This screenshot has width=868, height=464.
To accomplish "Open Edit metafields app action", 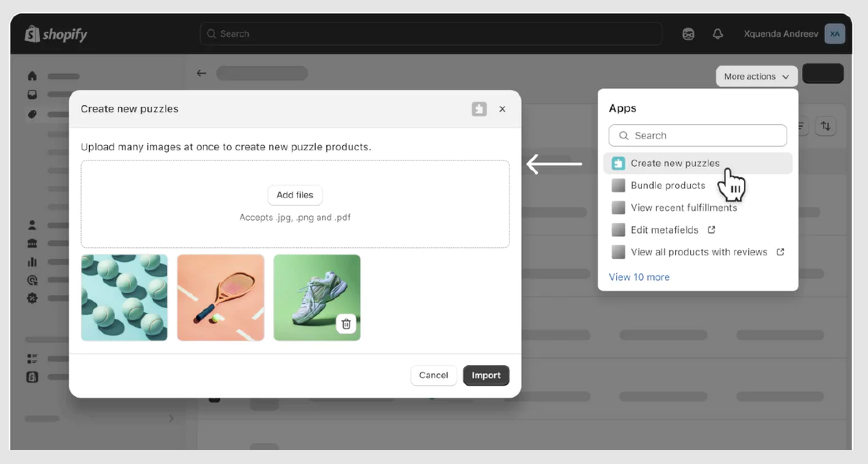I will pyautogui.click(x=664, y=230).
